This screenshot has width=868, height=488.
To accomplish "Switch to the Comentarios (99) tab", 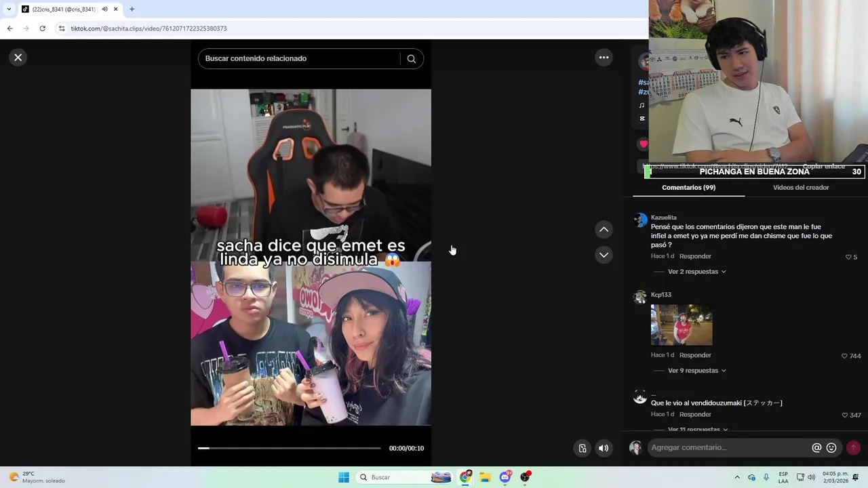I will 688,188.
